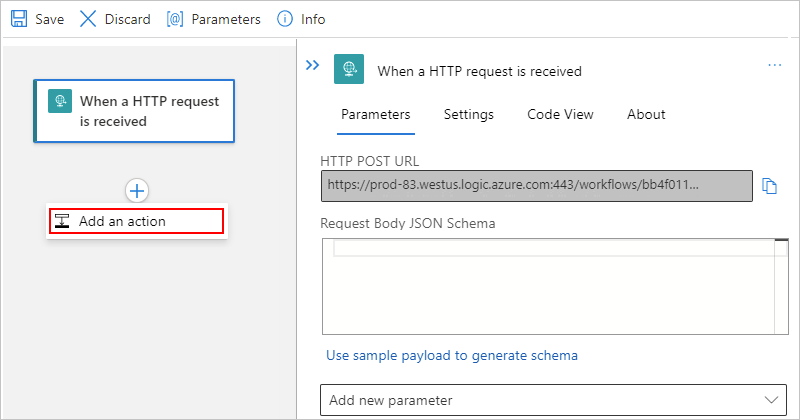Click the Parameters [@] icon
Image resolution: width=800 pixels, height=420 pixels.
(x=175, y=19)
